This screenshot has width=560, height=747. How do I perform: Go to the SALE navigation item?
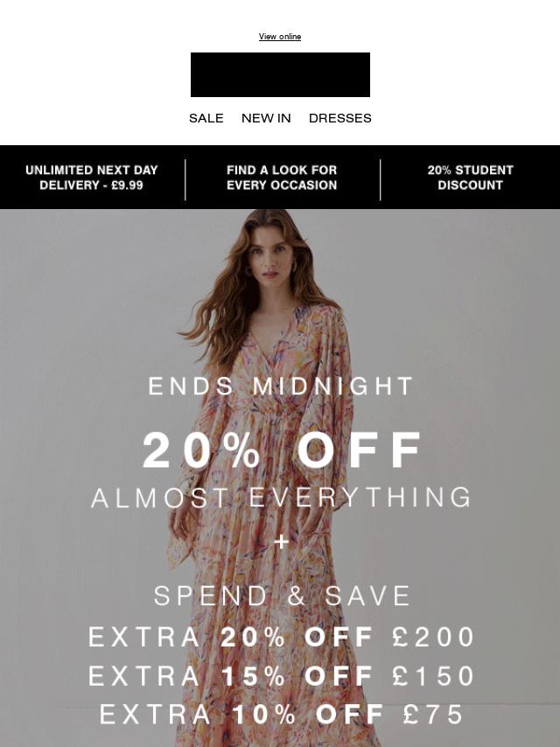coord(206,118)
